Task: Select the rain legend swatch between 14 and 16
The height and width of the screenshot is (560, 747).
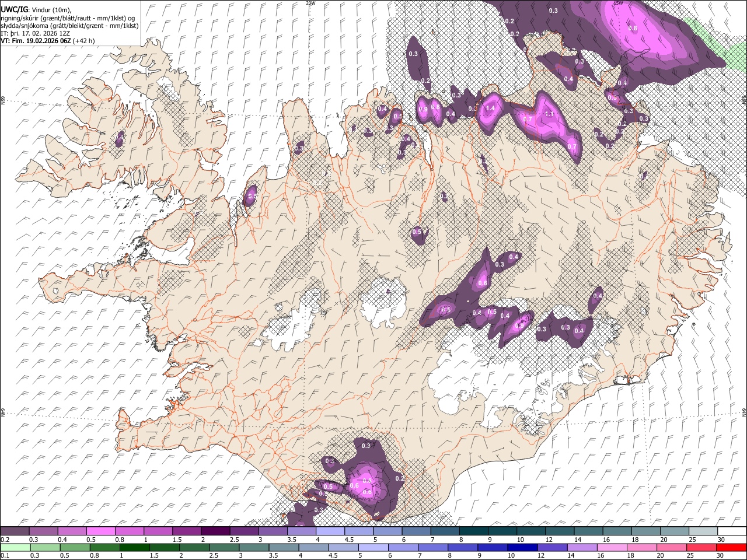Action: (582, 547)
